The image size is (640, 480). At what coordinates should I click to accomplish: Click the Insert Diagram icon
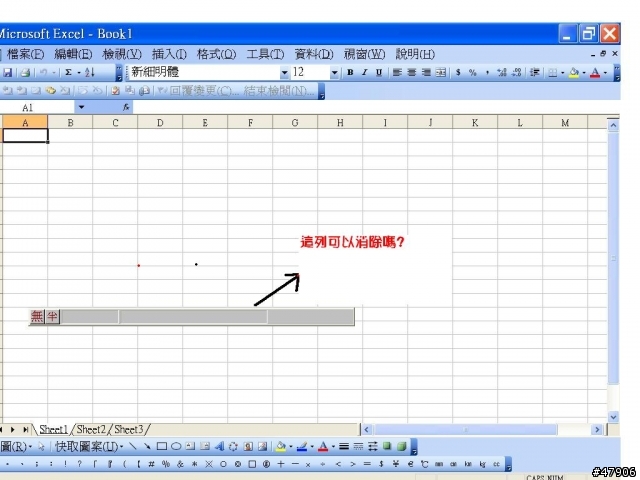pos(233,447)
